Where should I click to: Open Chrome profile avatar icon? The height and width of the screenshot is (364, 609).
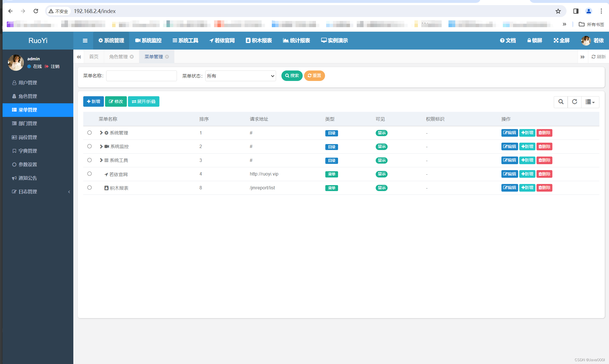(589, 11)
